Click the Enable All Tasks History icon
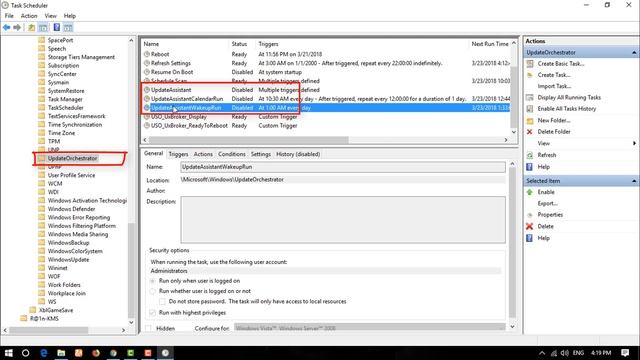Viewport: 640px width, 360px height. pyautogui.click(x=530, y=109)
